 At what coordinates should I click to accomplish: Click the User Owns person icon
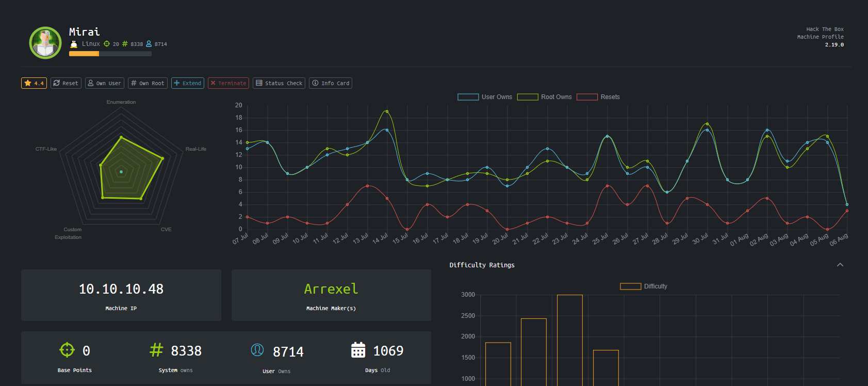point(257,350)
